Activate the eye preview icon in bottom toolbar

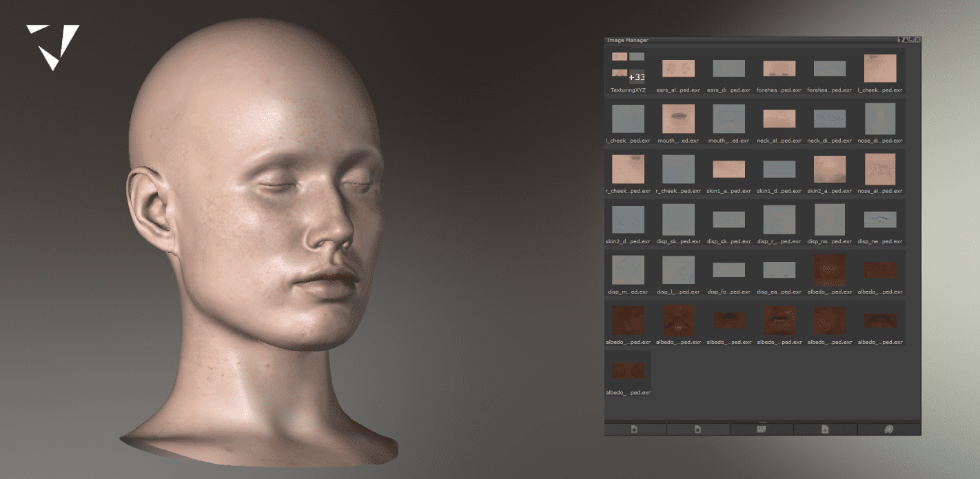click(762, 429)
